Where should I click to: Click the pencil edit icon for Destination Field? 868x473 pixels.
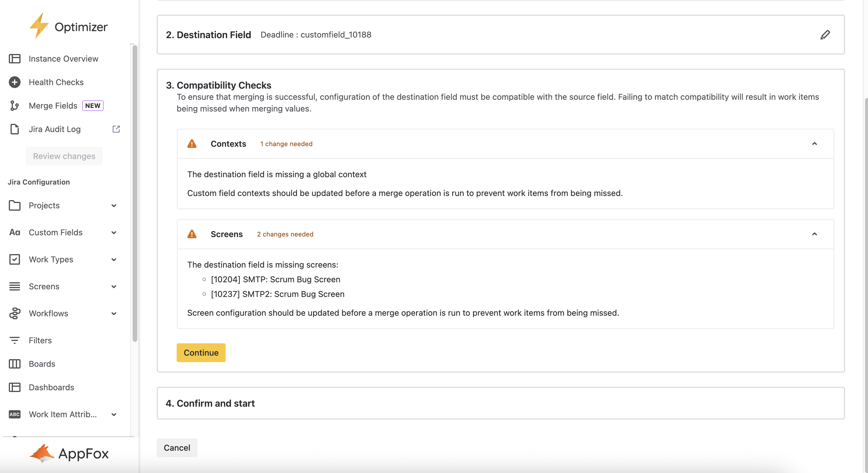[x=825, y=35]
